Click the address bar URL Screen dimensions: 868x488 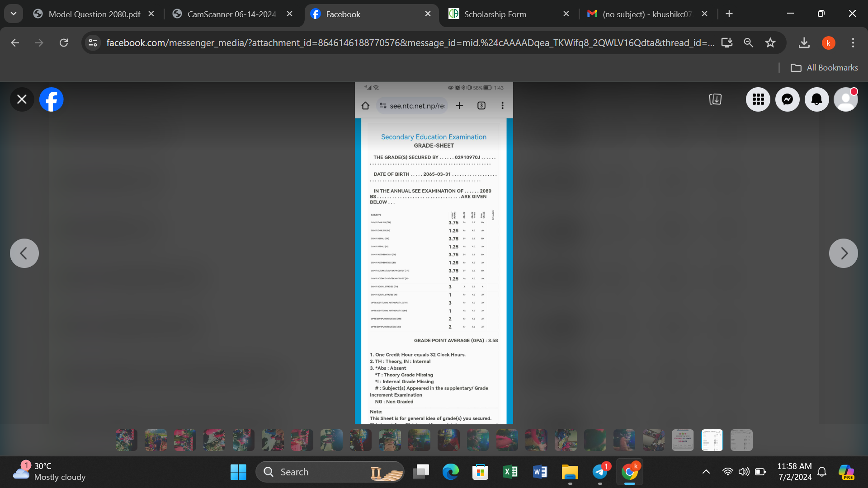click(x=407, y=42)
